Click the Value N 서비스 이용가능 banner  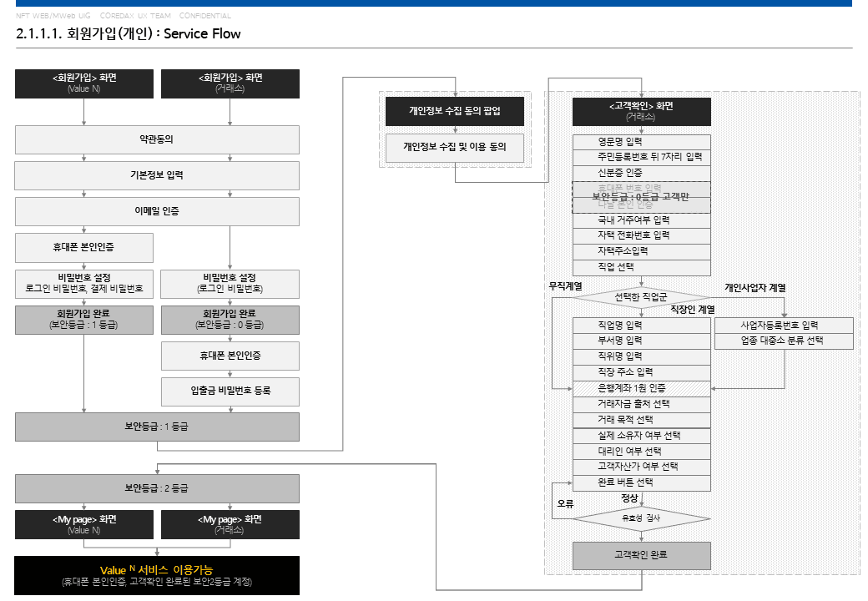coord(157,576)
